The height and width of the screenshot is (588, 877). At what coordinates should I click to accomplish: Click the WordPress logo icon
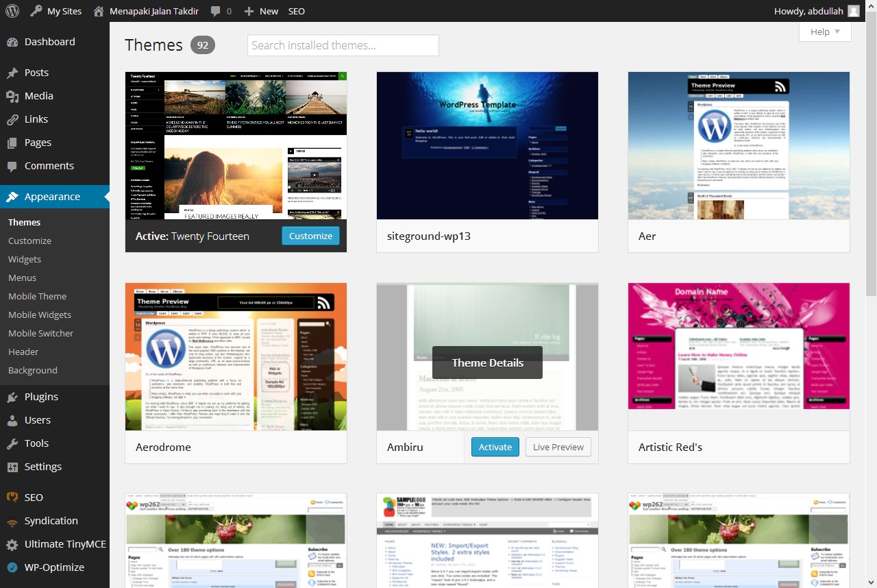tap(12, 11)
